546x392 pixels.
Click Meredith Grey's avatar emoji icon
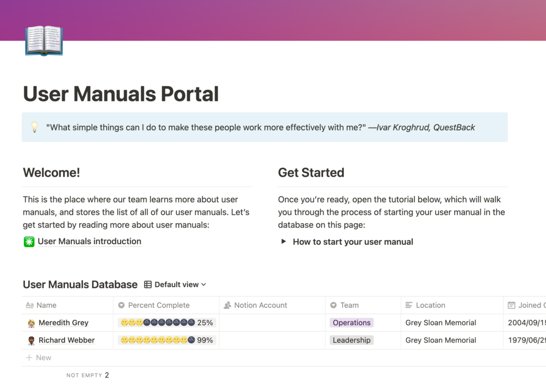click(32, 323)
